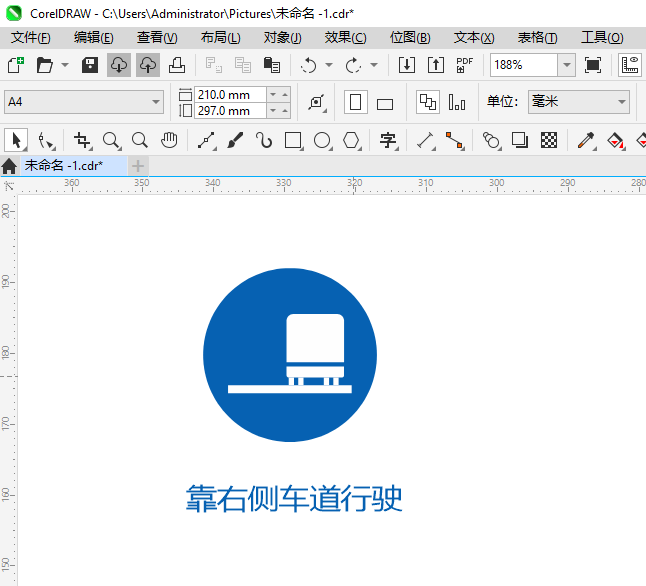
Task: Toggle full-screen preview icon
Action: point(592,65)
